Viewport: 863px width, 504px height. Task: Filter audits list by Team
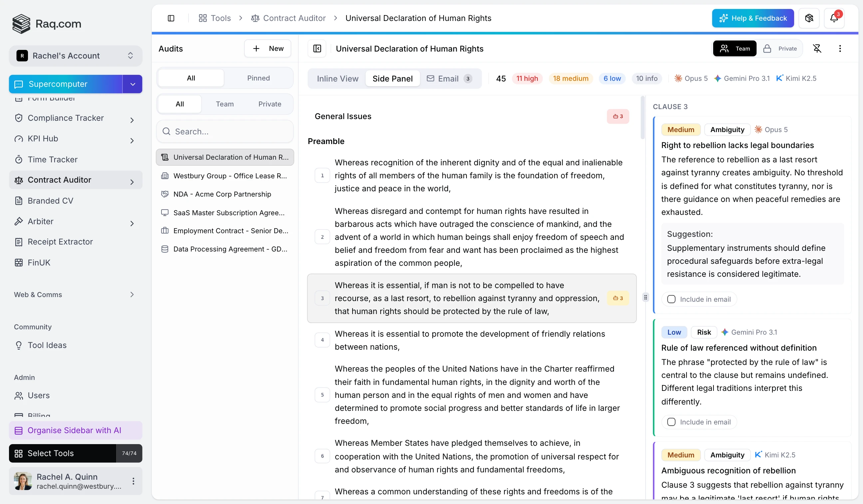pyautogui.click(x=225, y=104)
